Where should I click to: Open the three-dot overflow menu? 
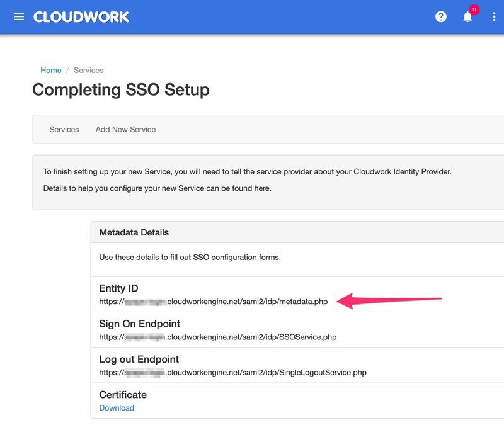tap(493, 17)
